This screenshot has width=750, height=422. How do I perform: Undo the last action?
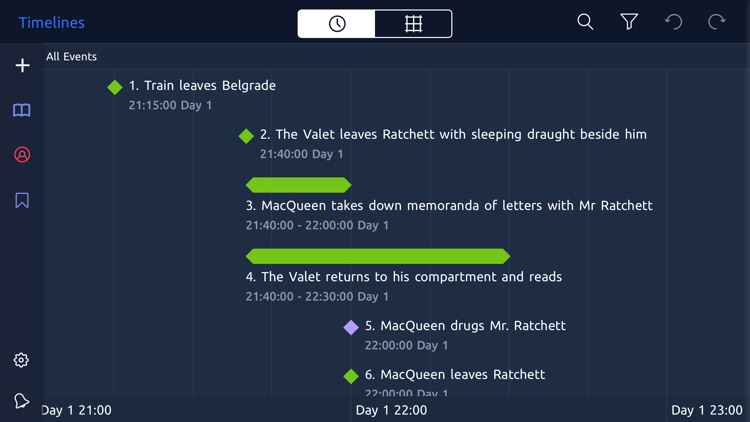pos(673,22)
